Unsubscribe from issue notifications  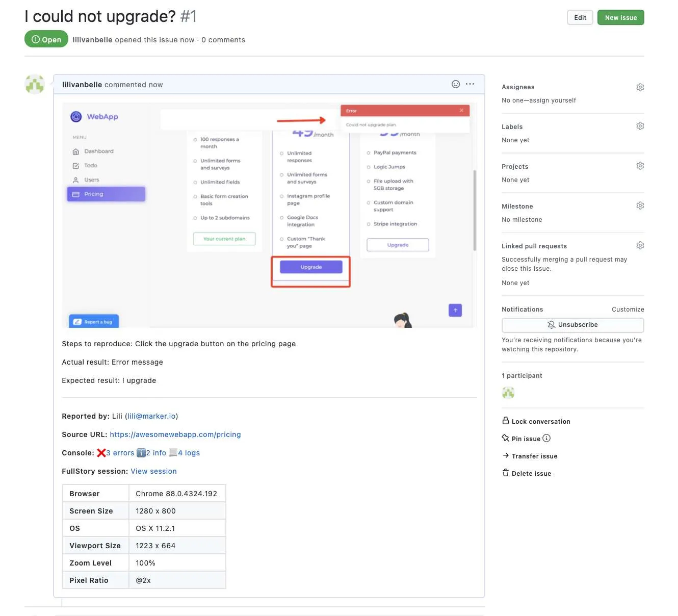tap(572, 325)
